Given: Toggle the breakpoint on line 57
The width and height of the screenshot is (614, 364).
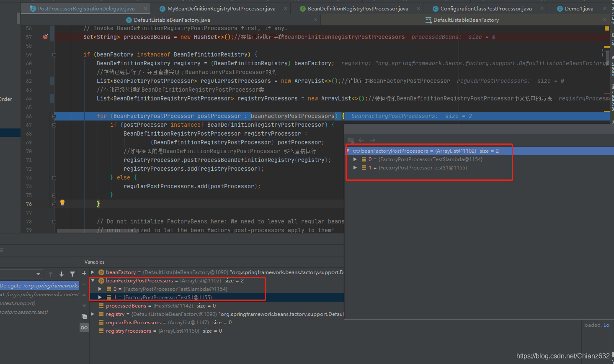Looking at the screenshot, I should (46, 37).
